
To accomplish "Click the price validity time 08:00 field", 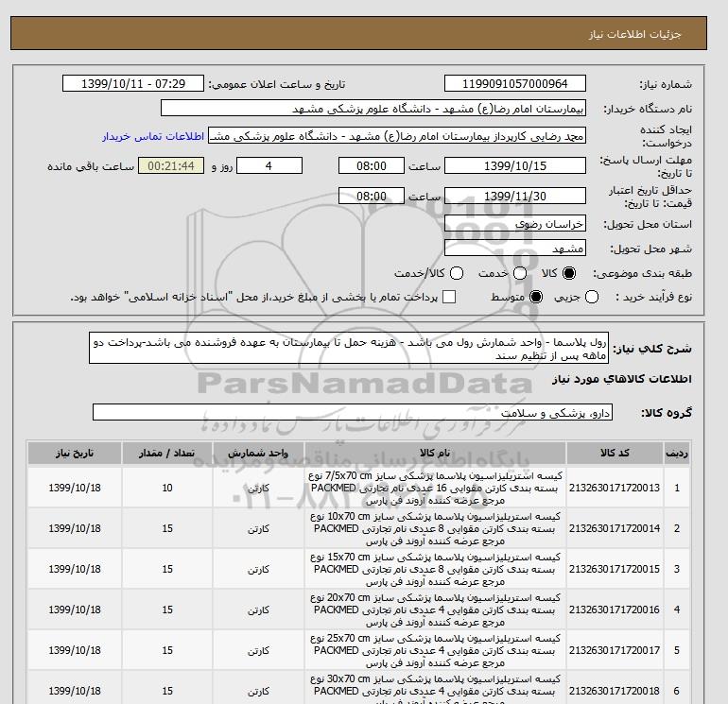I will (372, 196).
